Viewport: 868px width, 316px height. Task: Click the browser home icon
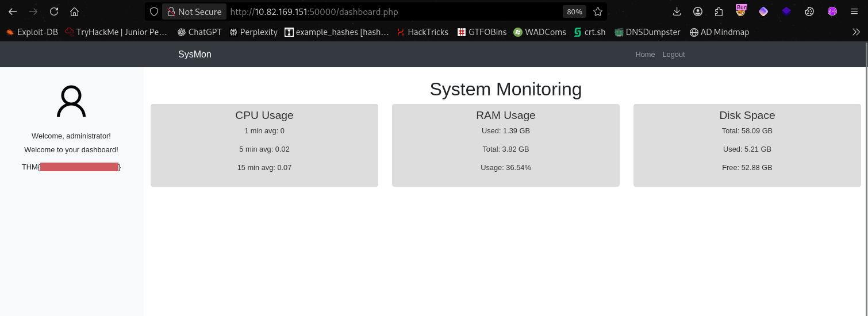click(74, 11)
